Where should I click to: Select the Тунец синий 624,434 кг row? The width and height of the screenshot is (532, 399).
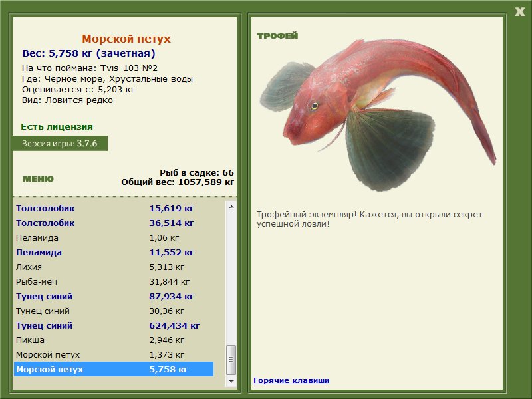[114, 325]
